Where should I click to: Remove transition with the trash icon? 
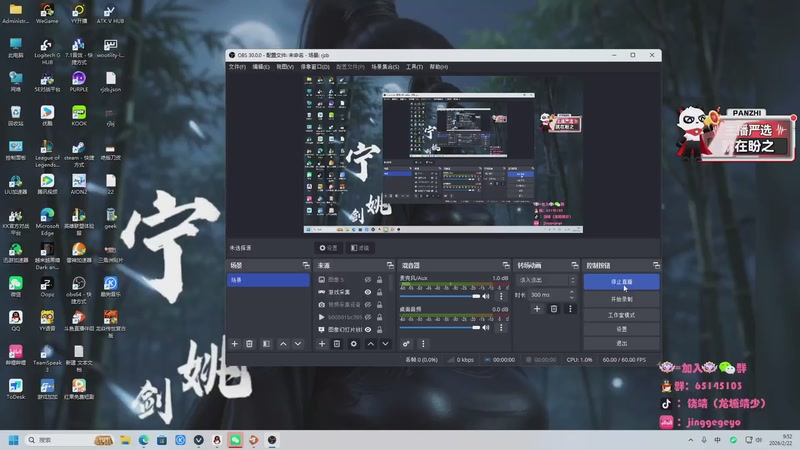tap(554, 309)
